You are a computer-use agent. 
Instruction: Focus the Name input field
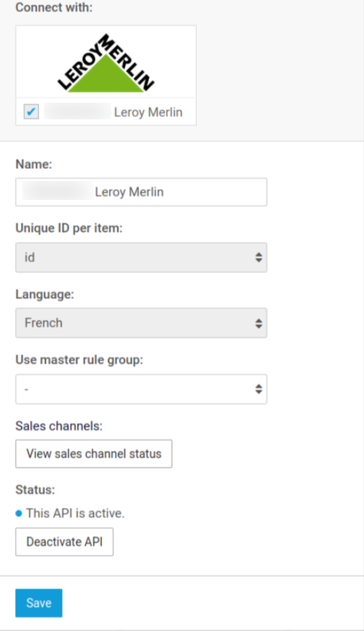[141, 192]
